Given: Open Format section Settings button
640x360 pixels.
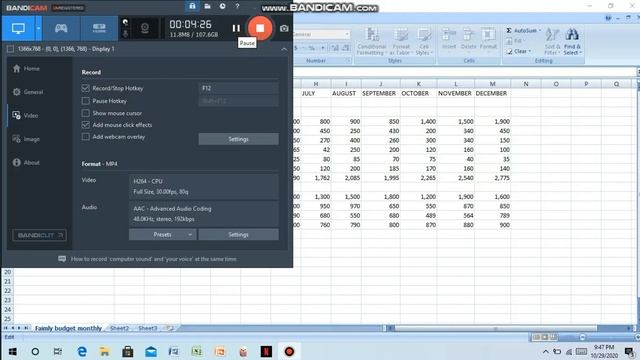Looking at the screenshot, I should point(238,235).
